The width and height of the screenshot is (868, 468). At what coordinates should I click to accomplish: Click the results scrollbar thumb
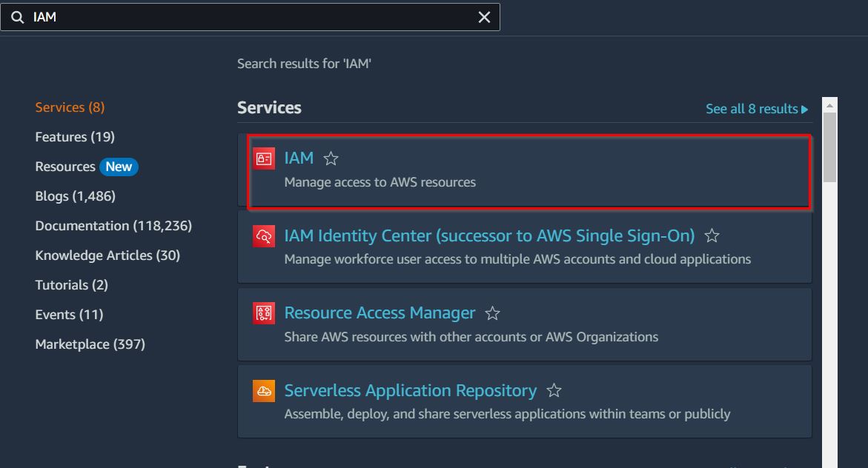pyautogui.click(x=829, y=147)
